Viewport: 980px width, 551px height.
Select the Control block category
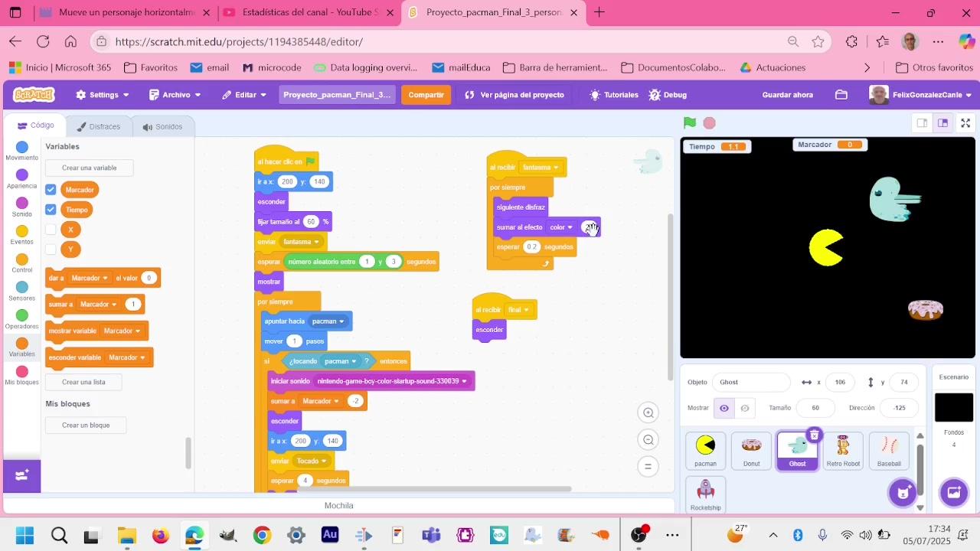pyautogui.click(x=21, y=263)
